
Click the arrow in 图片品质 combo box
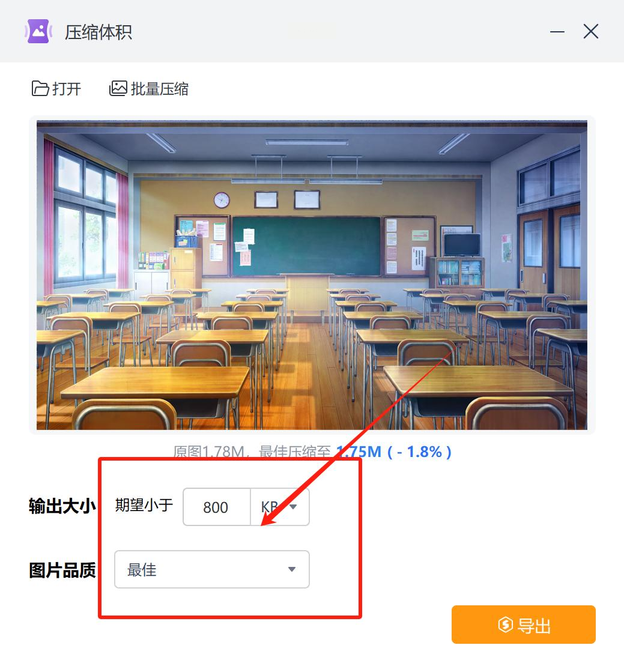[292, 569]
